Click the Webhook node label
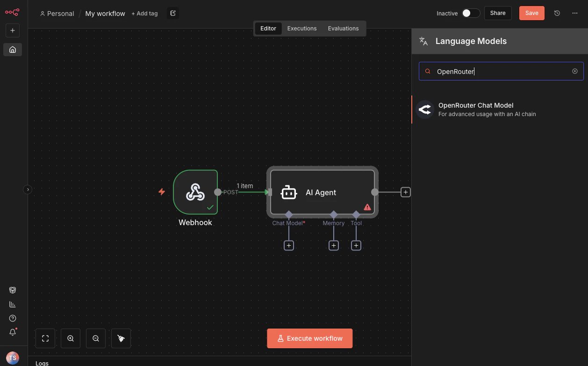The image size is (588, 366). 195,223
